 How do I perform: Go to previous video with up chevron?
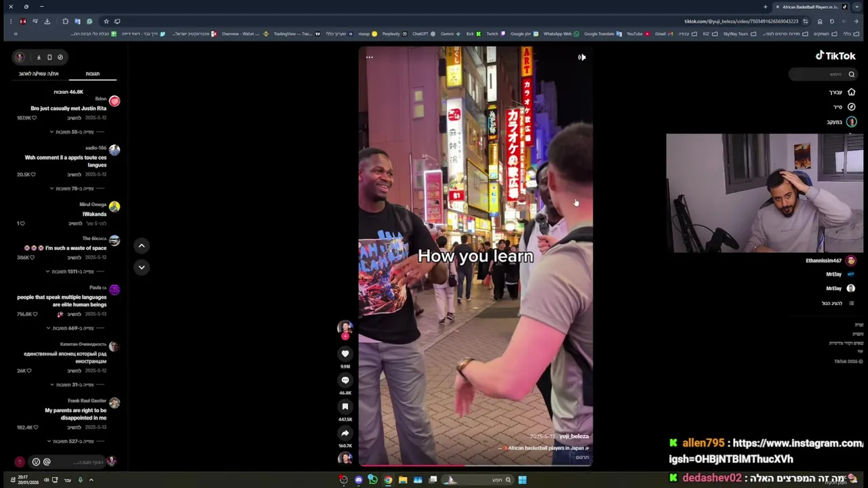pos(142,245)
